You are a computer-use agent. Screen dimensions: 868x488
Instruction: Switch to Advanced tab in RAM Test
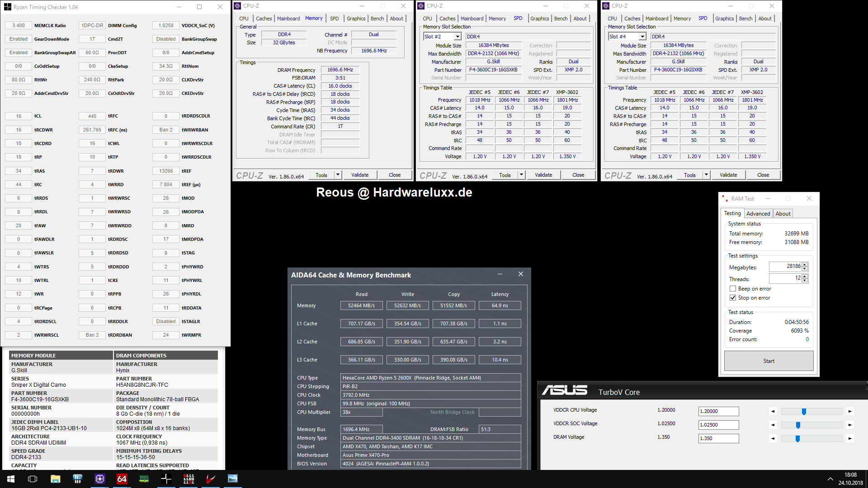(758, 214)
